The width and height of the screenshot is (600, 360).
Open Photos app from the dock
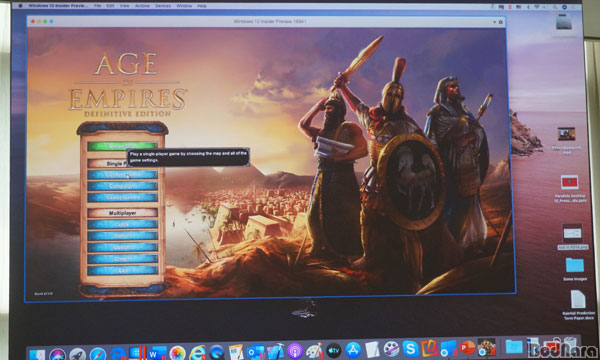point(177,352)
